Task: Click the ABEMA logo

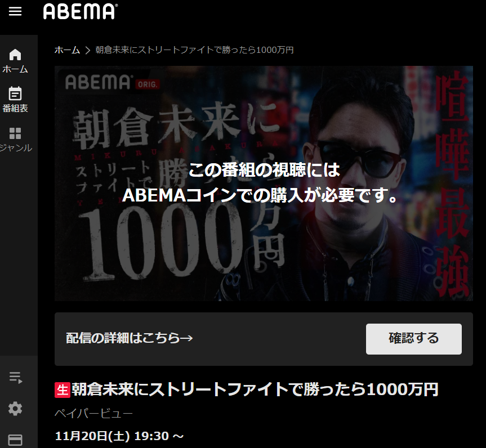Action: [81, 11]
